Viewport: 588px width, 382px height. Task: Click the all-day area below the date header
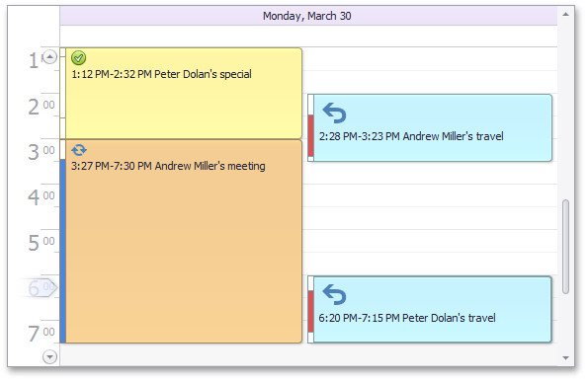tap(308, 36)
